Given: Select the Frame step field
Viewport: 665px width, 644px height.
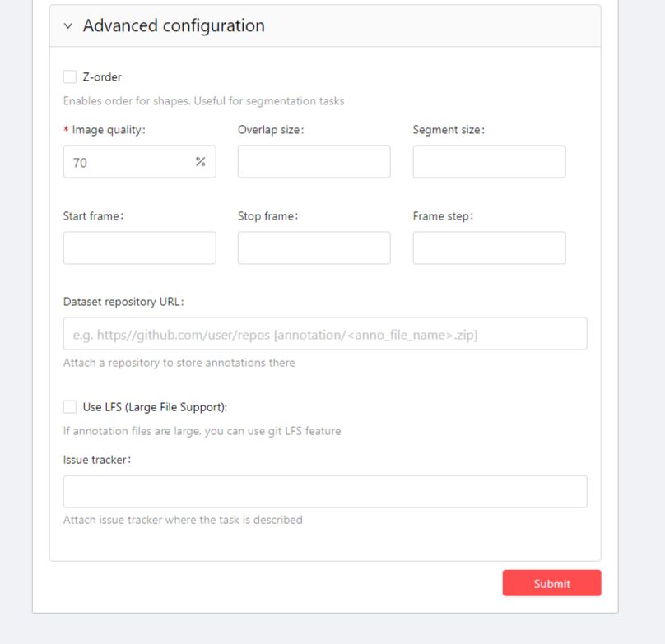Looking at the screenshot, I should (x=489, y=248).
